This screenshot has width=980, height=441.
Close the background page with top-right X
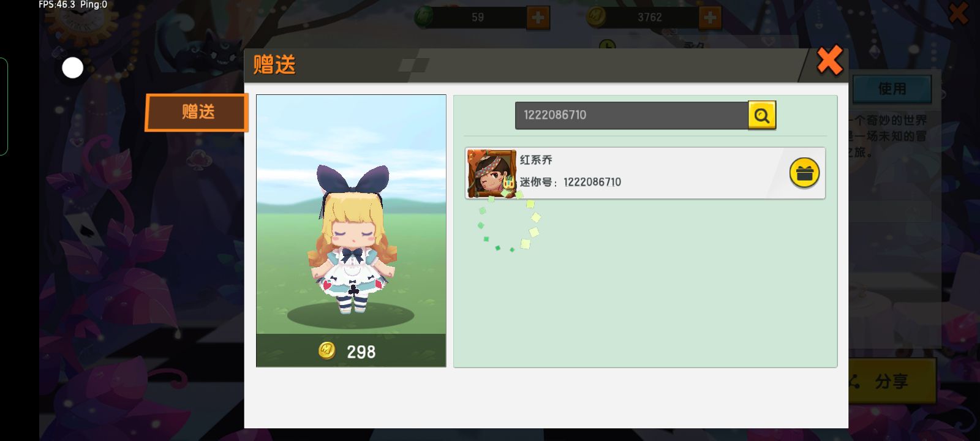click(x=959, y=13)
